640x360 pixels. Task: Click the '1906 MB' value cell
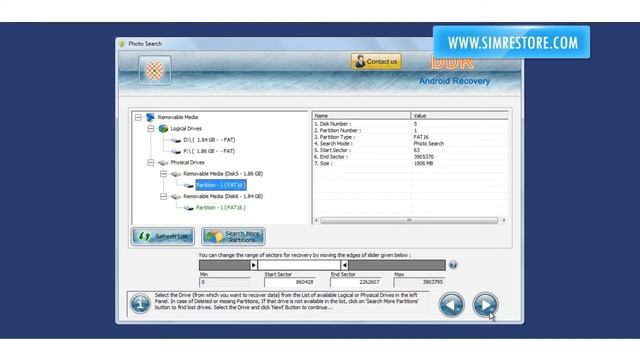coord(423,163)
